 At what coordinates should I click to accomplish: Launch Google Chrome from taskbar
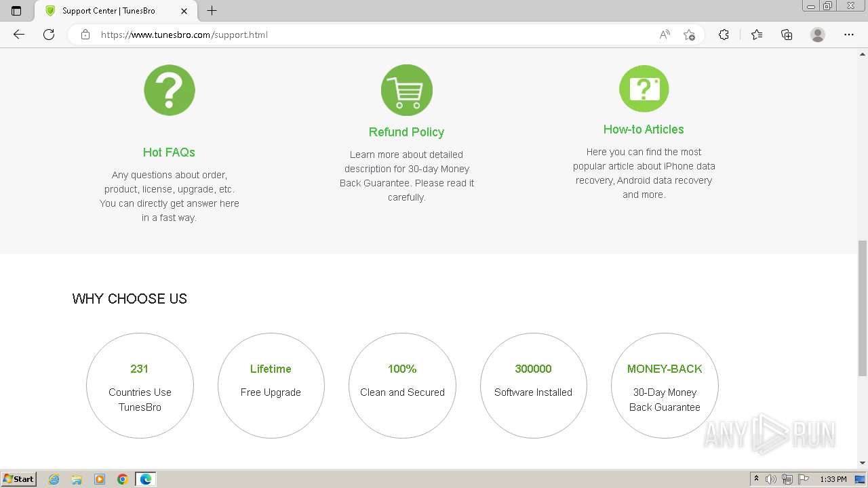[123, 479]
